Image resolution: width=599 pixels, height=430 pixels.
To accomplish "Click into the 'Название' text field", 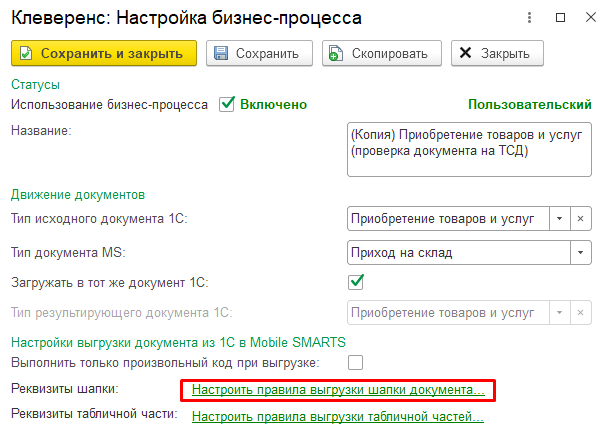I will pyautogui.click(x=469, y=149).
